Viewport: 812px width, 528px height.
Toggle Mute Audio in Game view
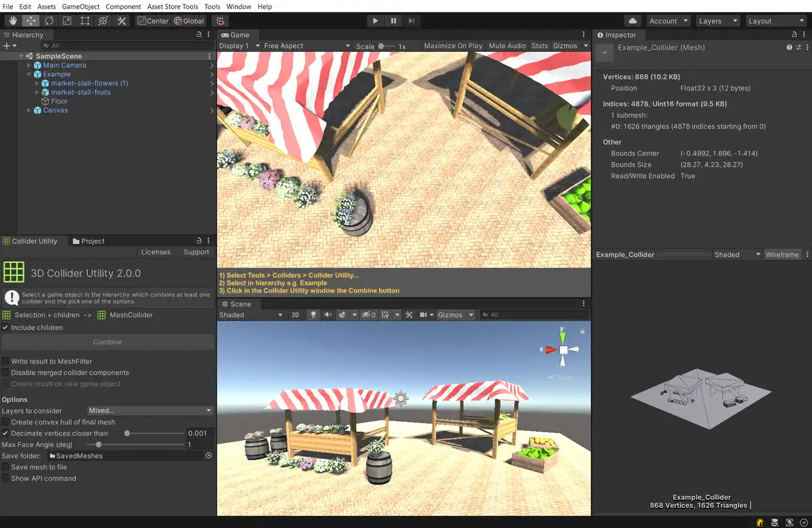click(507, 46)
